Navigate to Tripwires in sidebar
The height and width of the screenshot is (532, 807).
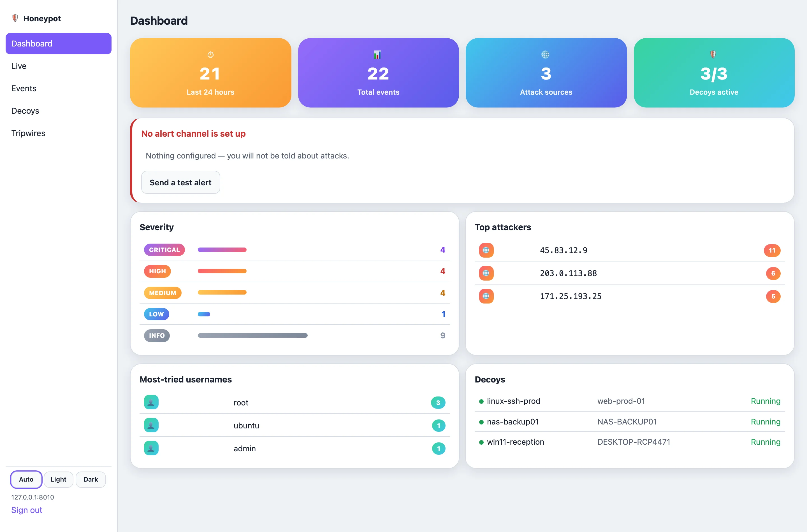(x=58, y=133)
